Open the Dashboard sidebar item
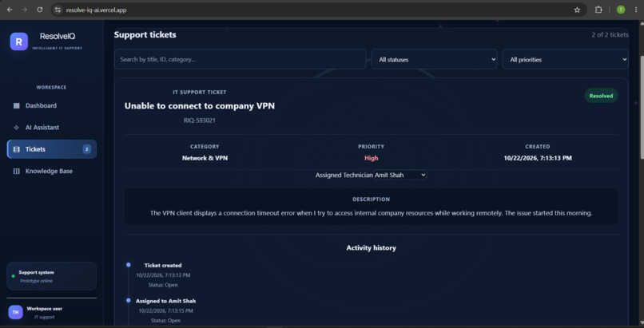Viewport: 644px width, 328px height. click(52, 106)
